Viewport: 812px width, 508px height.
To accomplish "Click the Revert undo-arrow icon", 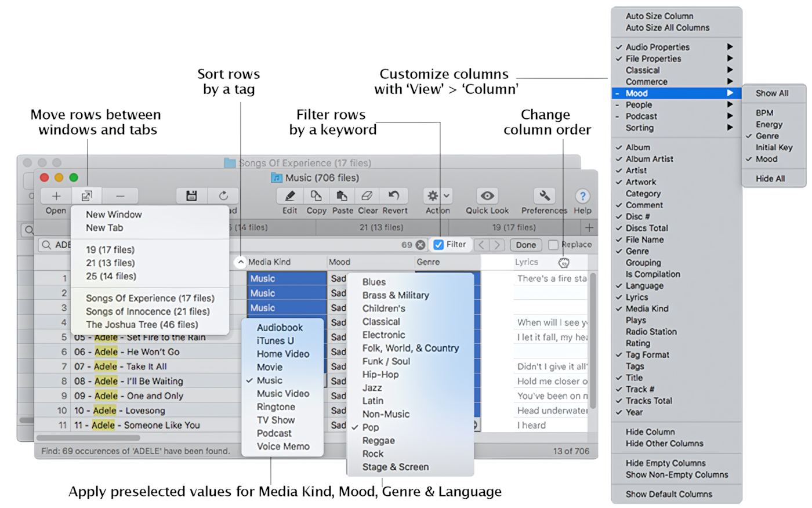I will 394,197.
